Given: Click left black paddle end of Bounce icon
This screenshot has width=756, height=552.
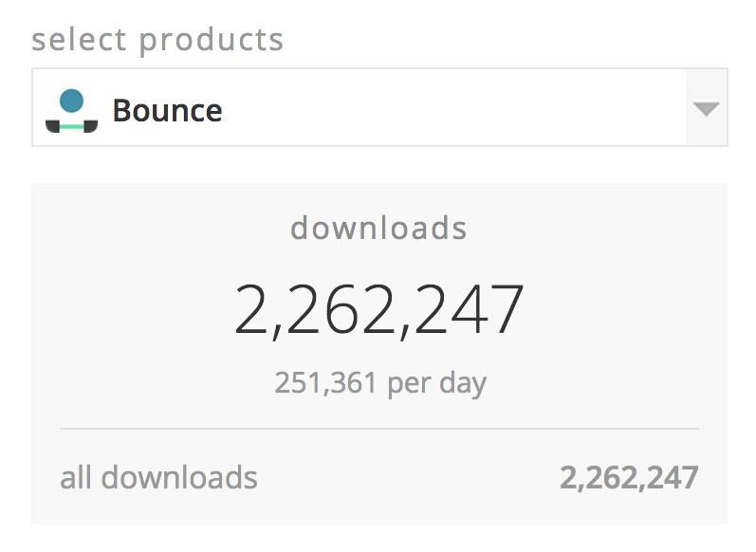Looking at the screenshot, I should click(53, 127).
